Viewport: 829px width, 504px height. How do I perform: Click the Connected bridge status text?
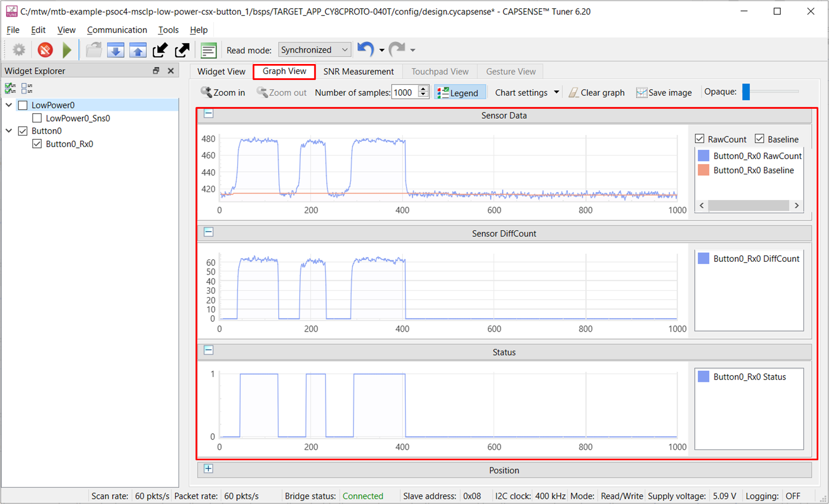click(x=363, y=496)
